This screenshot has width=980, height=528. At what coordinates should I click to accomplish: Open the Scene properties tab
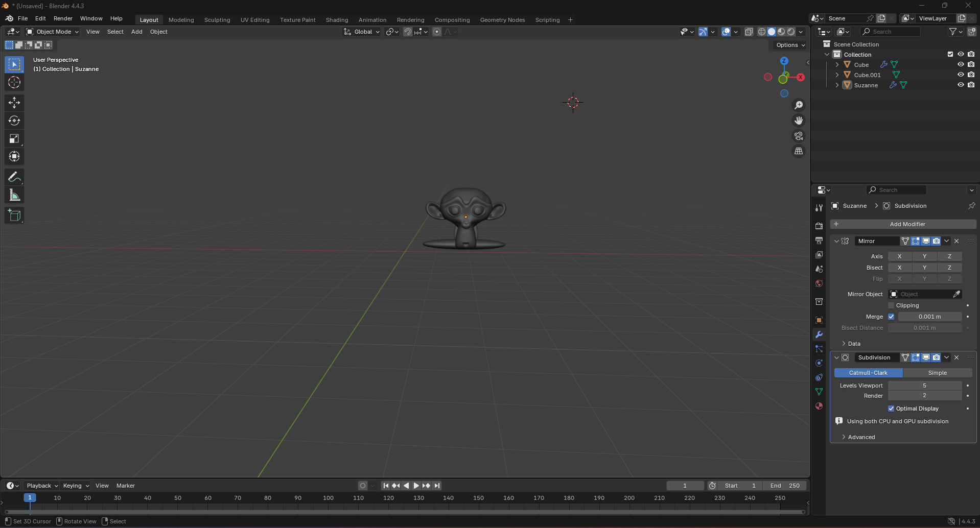819,269
